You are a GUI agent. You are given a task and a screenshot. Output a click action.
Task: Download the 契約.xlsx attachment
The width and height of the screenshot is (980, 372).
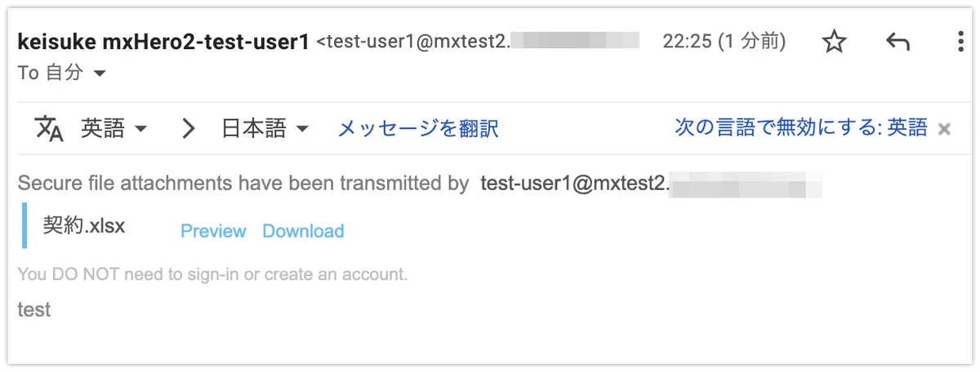coord(303,232)
